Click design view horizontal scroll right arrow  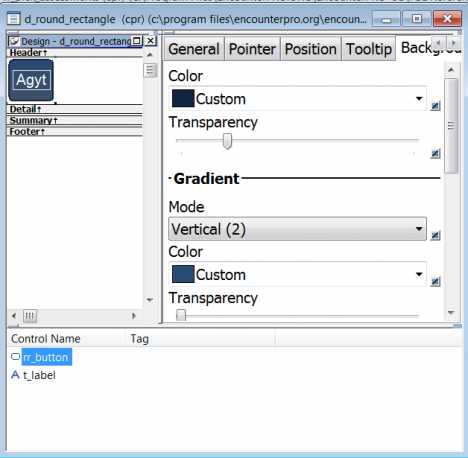(x=134, y=316)
